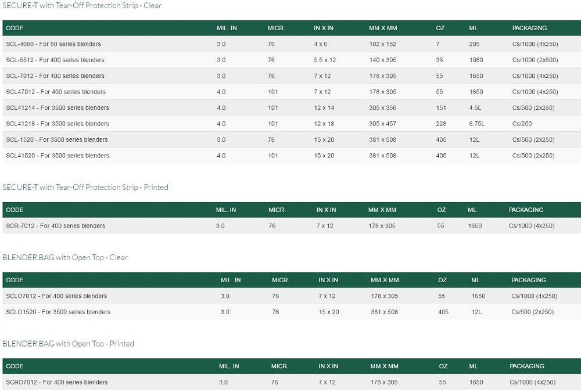Click the "151" OZ cell
The width and height of the screenshot is (581, 392).
(441, 108)
